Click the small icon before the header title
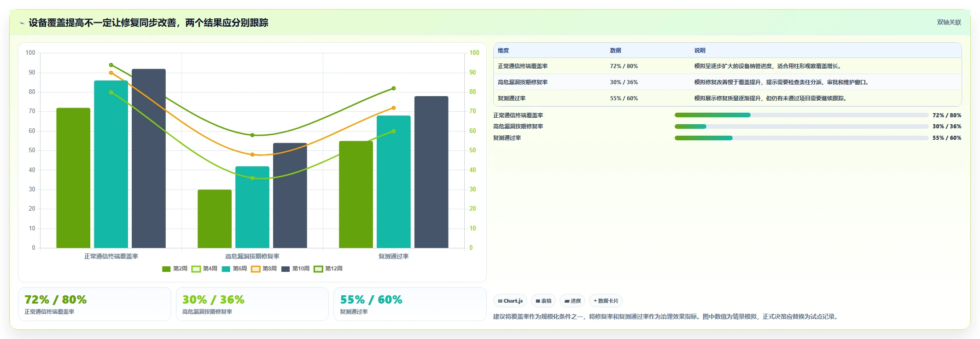The width and height of the screenshot is (980, 339). point(22,23)
